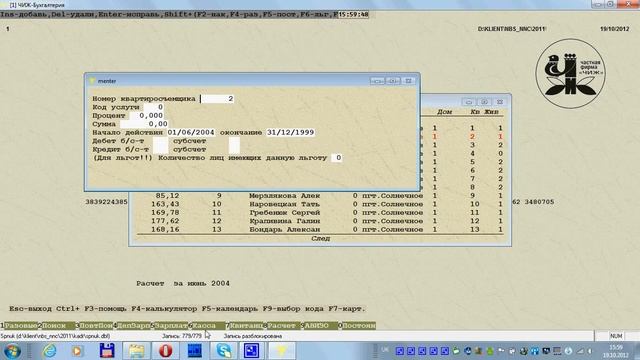This screenshot has height=360, width=640.
Task: Click the path D:\KLIENT\NBS_NNC\2011
Action: click(511, 29)
